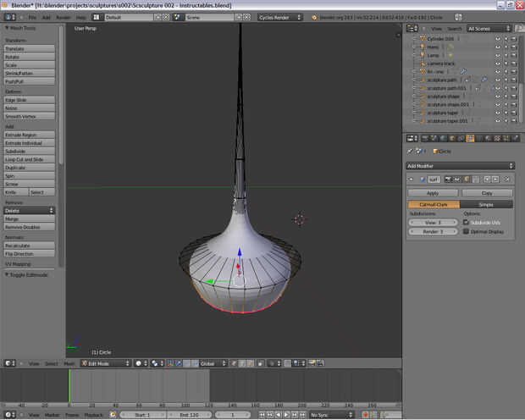Open the Add Modifier dropdown
525x420 pixels.
460,166
